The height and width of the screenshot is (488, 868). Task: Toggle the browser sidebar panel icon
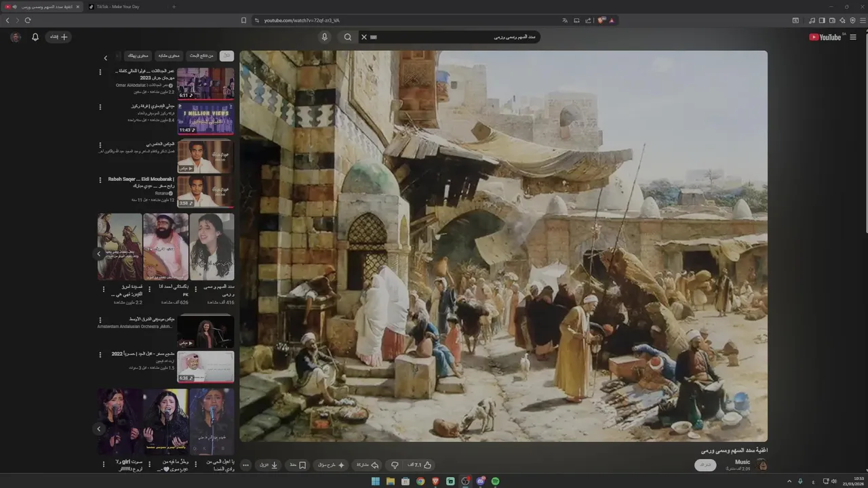point(822,20)
